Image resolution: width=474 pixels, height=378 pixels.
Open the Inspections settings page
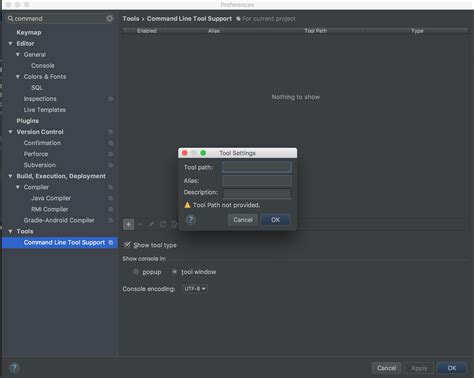click(x=40, y=99)
